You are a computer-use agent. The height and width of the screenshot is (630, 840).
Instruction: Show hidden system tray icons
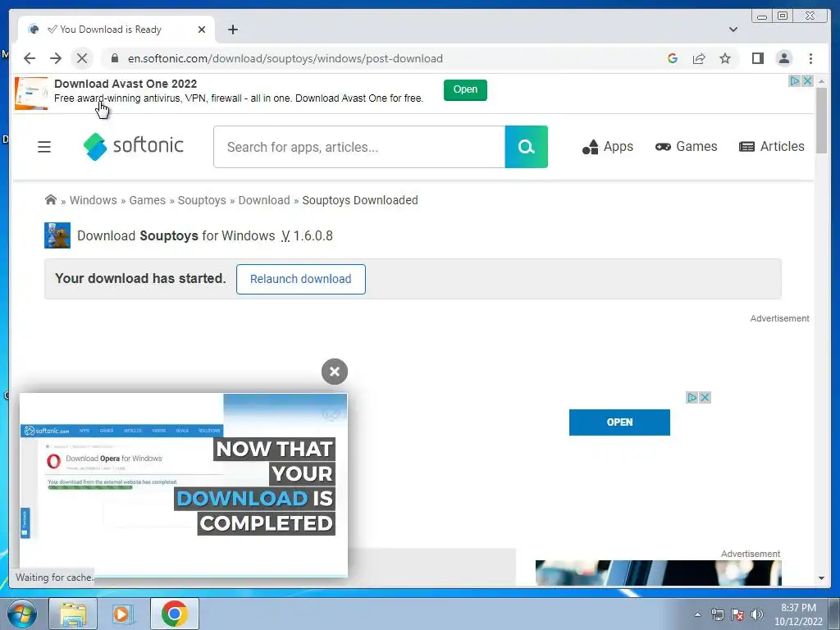point(697,614)
